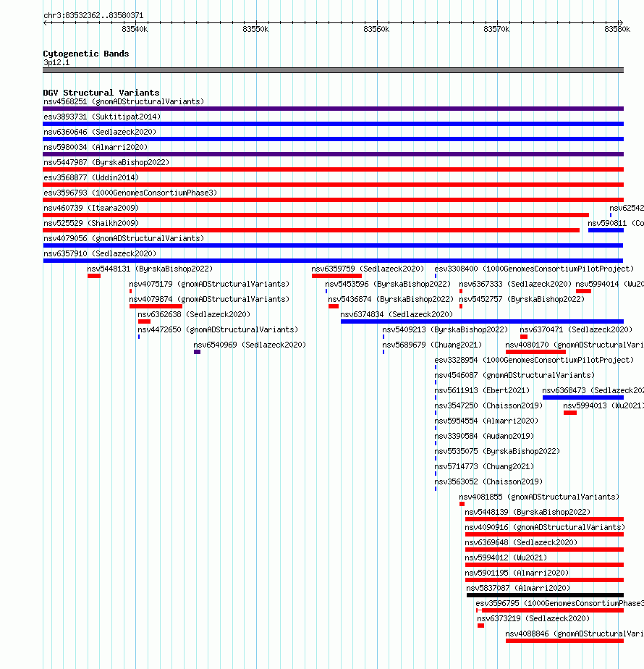Click the nsv6373219 Sedlazeck2020 label

[533, 618]
